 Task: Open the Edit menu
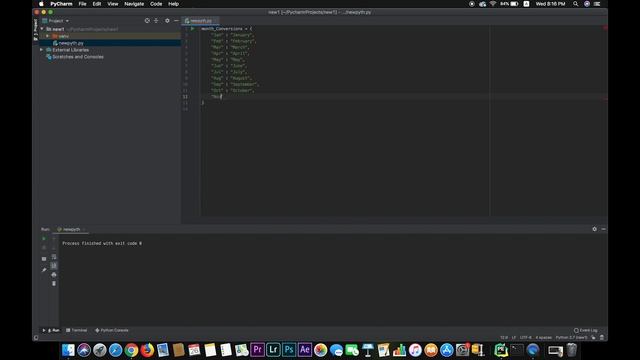point(97,4)
